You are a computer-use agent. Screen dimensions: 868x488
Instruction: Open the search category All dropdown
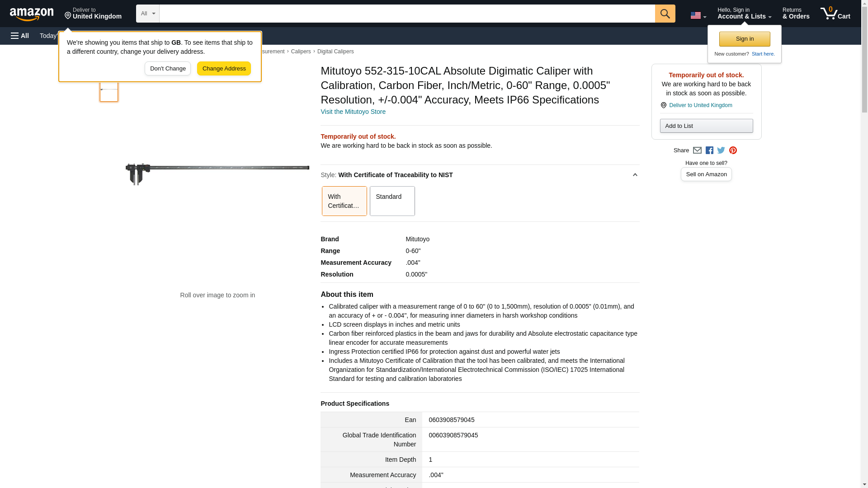pos(147,14)
